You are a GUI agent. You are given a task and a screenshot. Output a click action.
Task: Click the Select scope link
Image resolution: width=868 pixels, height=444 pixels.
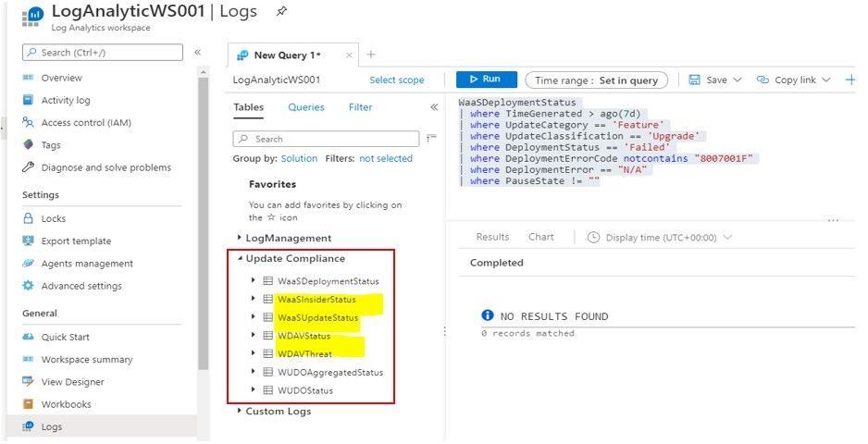396,80
